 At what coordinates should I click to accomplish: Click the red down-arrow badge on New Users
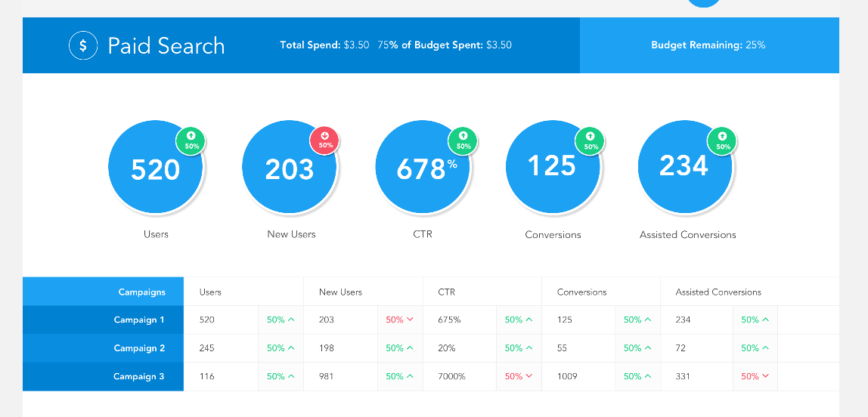coord(325,141)
